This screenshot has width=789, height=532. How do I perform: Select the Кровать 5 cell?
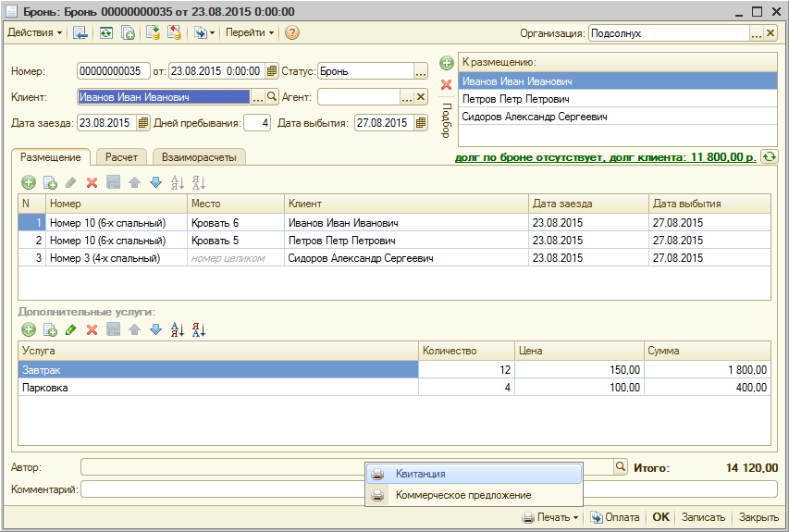[x=236, y=241]
